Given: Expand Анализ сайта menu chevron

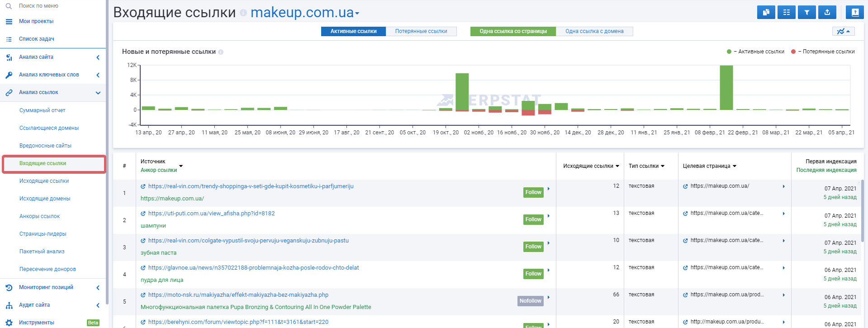Looking at the screenshot, I should [x=98, y=57].
